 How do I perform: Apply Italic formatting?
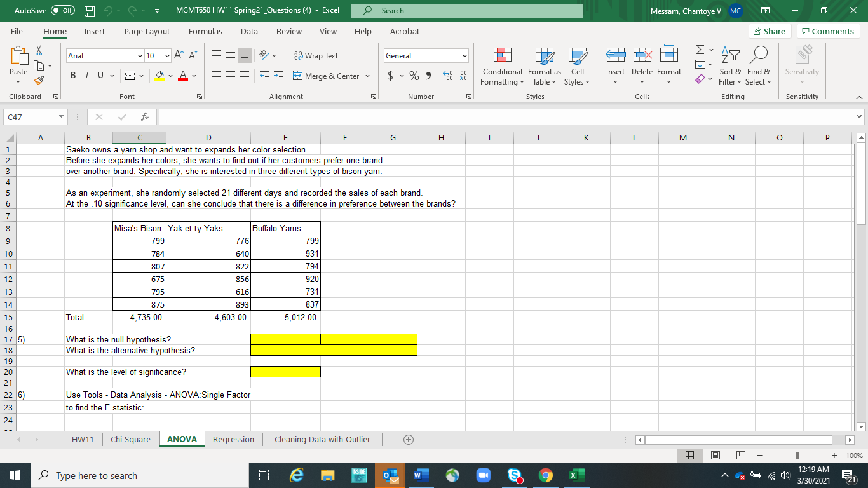click(x=88, y=76)
